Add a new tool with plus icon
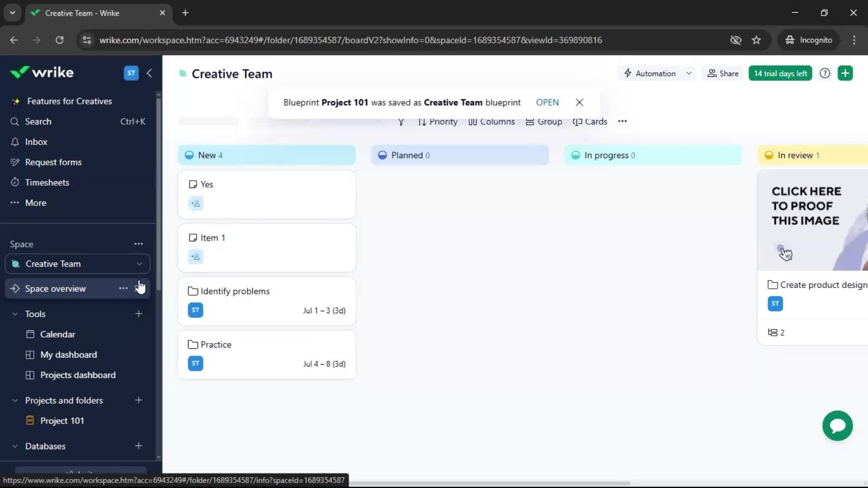The image size is (868, 488). click(138, 314)
